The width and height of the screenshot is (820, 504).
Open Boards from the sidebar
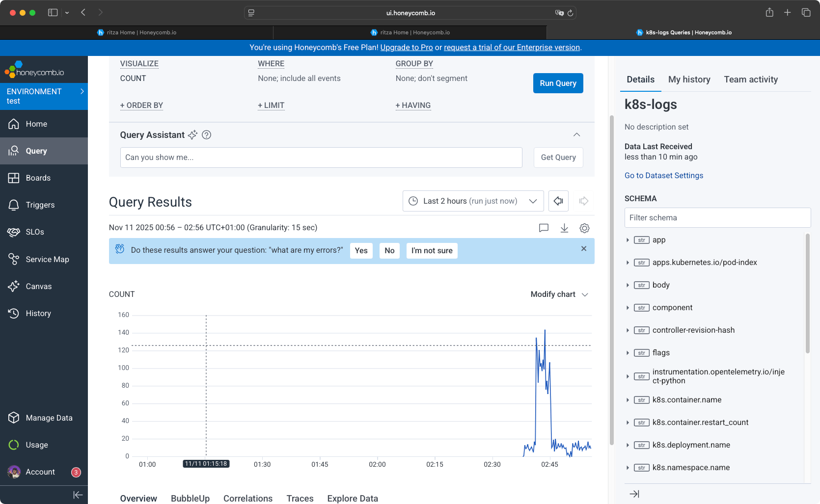point(38,178)
